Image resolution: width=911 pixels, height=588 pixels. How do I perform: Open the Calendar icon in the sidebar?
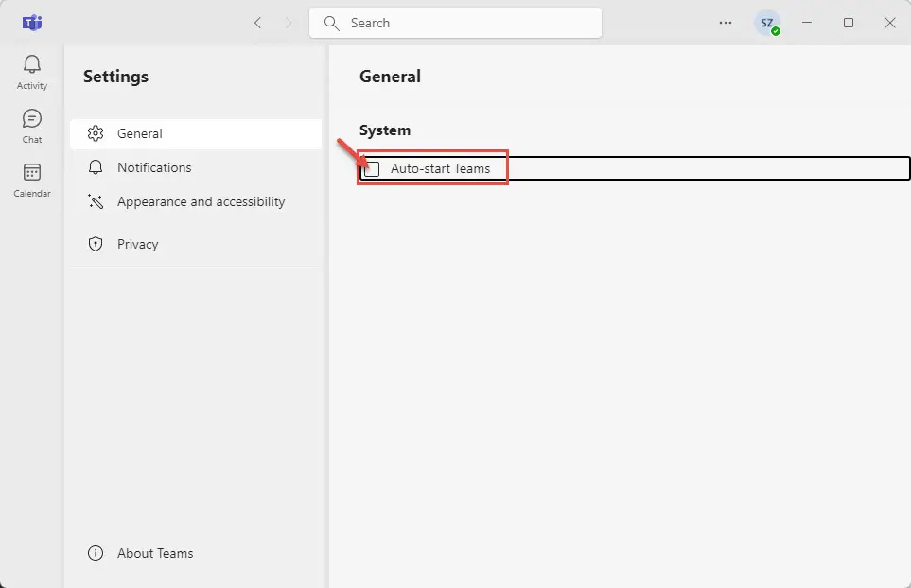[32, 172]
